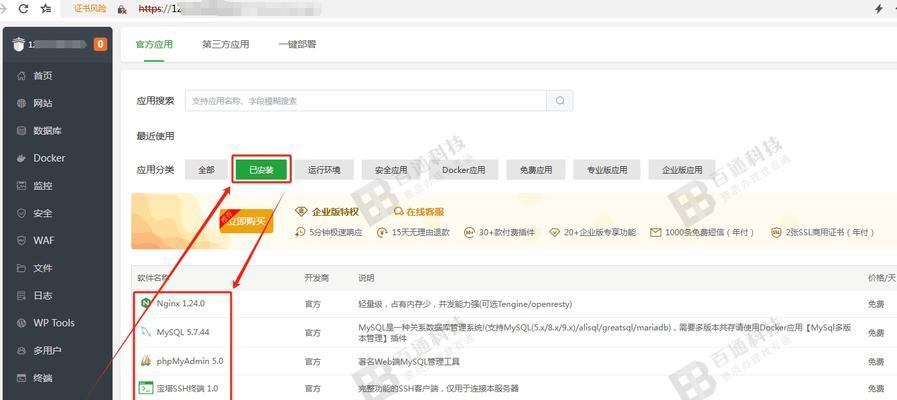Image resolution: width=897 pixels, height=400 pixels.
Task: Filter apps by 安全应用 category
Action: click(x=391, y=170)
